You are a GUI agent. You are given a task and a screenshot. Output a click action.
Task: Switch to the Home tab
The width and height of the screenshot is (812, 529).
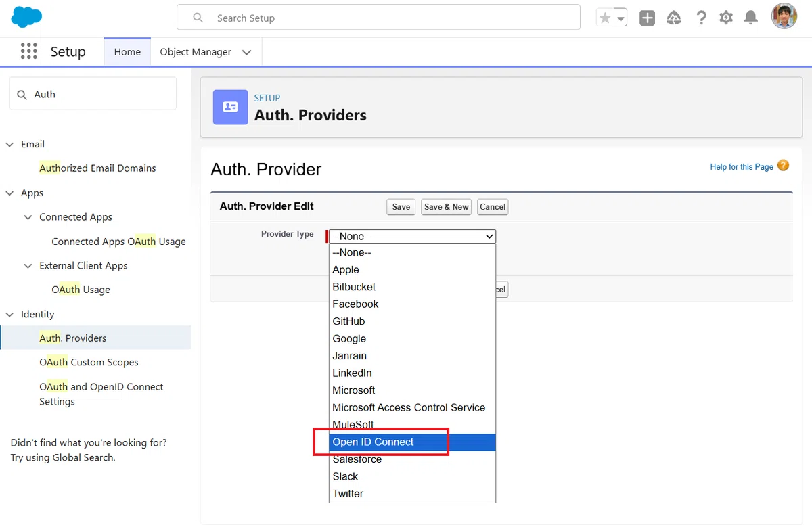[127, 52]
